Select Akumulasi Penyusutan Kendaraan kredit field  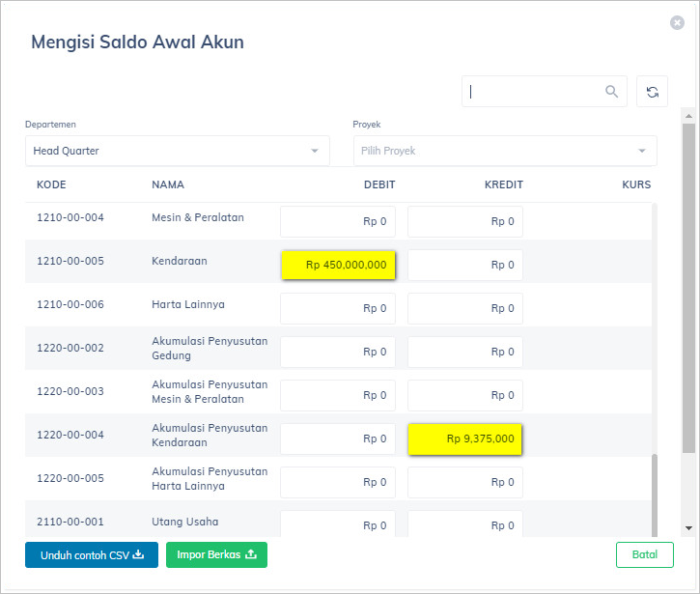point(465,438)
